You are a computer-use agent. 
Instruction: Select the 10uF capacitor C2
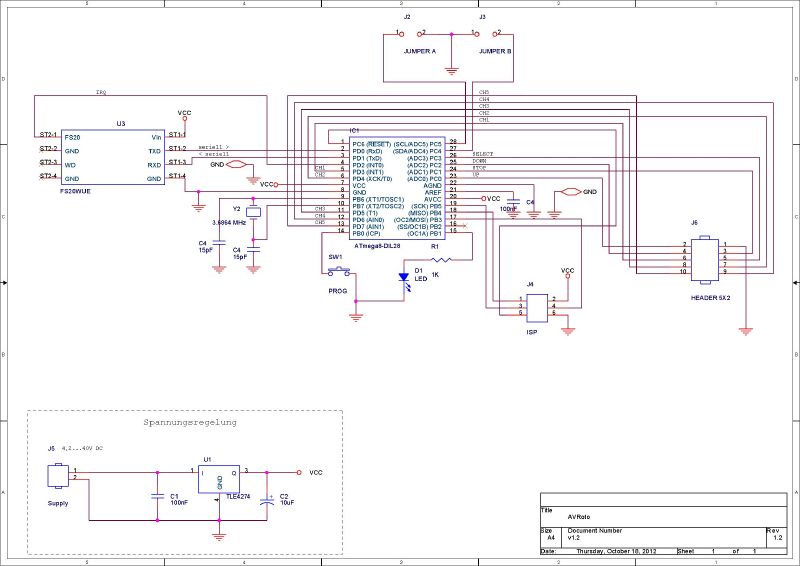click(266, 497)
